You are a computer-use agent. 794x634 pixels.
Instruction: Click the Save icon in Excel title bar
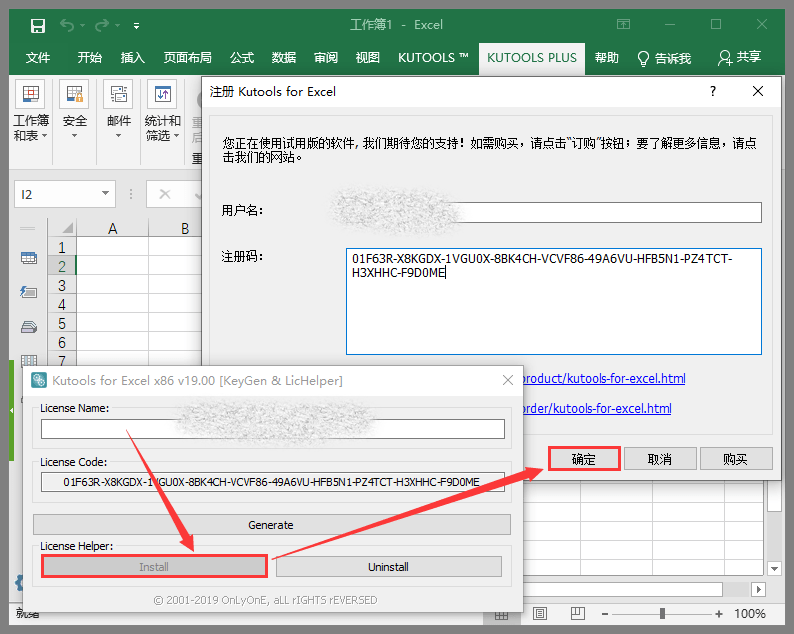tap(38, 25)
